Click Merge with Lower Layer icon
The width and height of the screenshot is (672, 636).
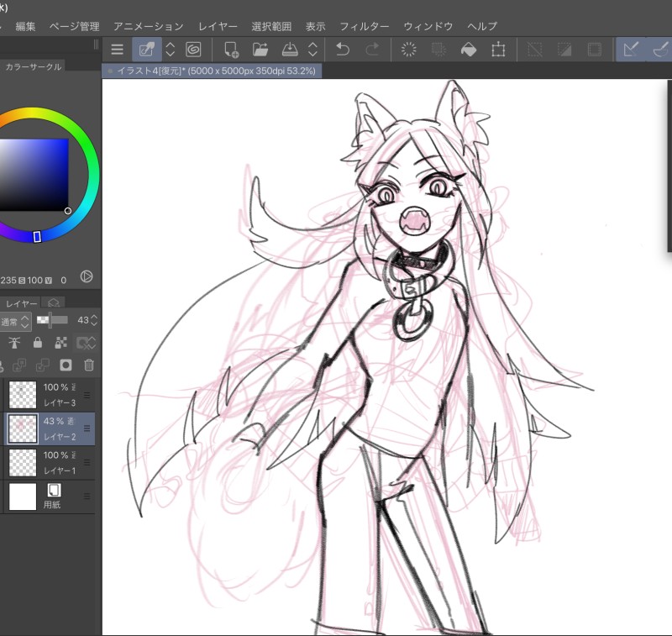point(43,365)
